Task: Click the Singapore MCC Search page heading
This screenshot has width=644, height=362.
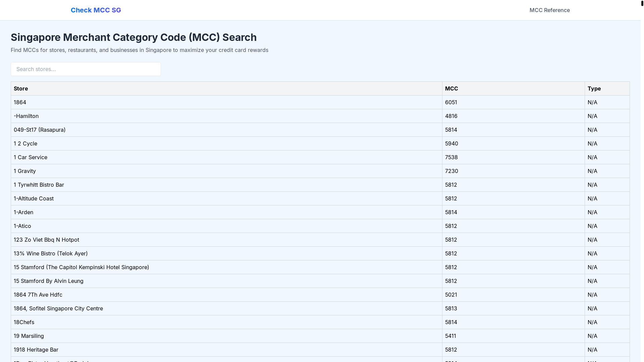Action: (133, 37)
